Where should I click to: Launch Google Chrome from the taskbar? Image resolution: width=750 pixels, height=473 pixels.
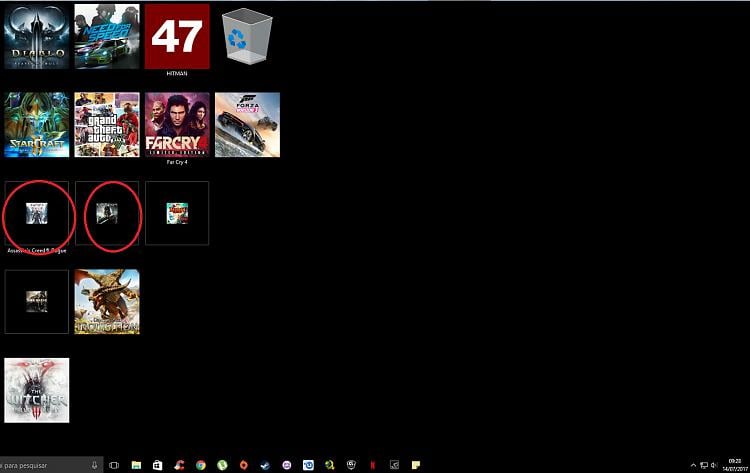click(201, 465)
